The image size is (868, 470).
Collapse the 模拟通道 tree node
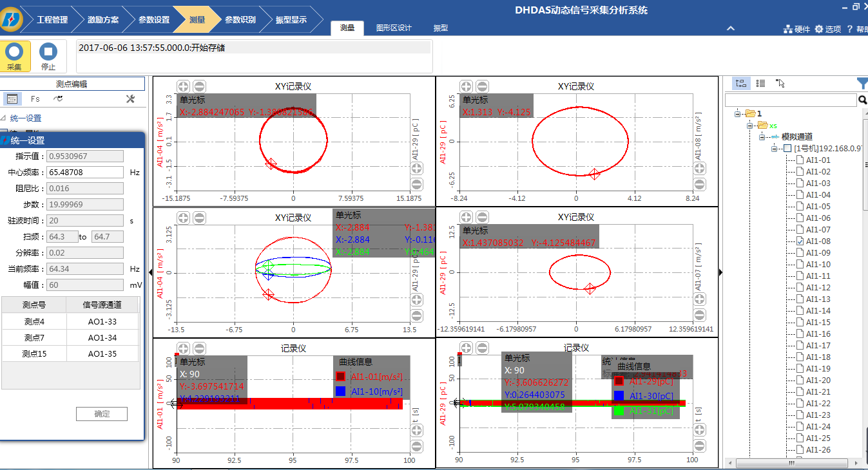[x=762, y=136]
